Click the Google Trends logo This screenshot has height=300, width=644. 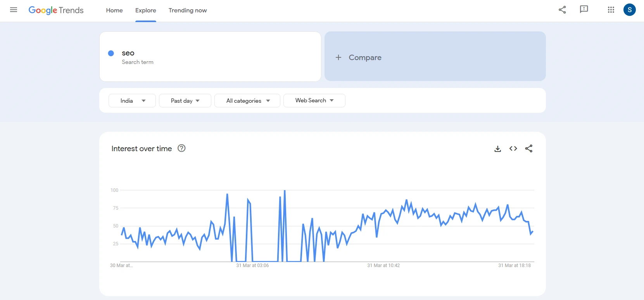pos(56,10)
